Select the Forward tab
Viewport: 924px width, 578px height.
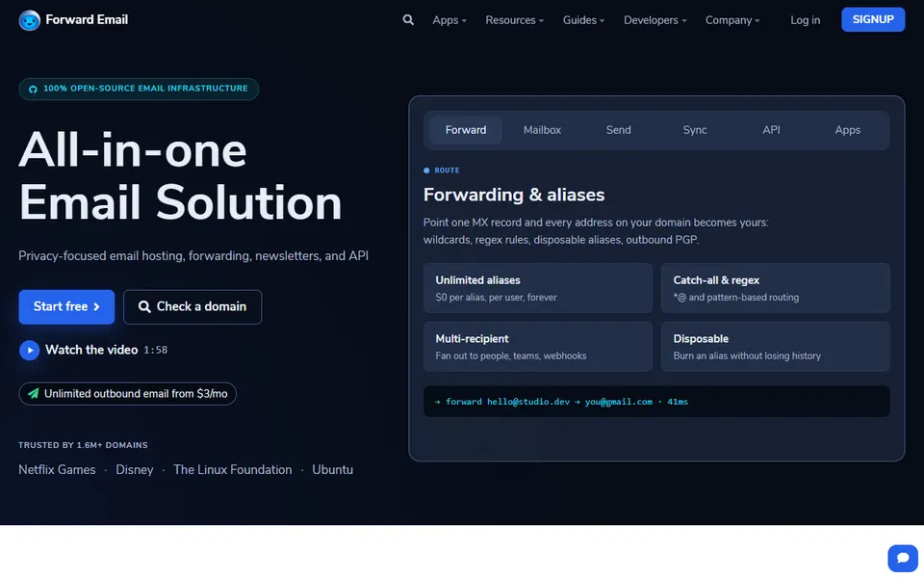coord(466,130)
